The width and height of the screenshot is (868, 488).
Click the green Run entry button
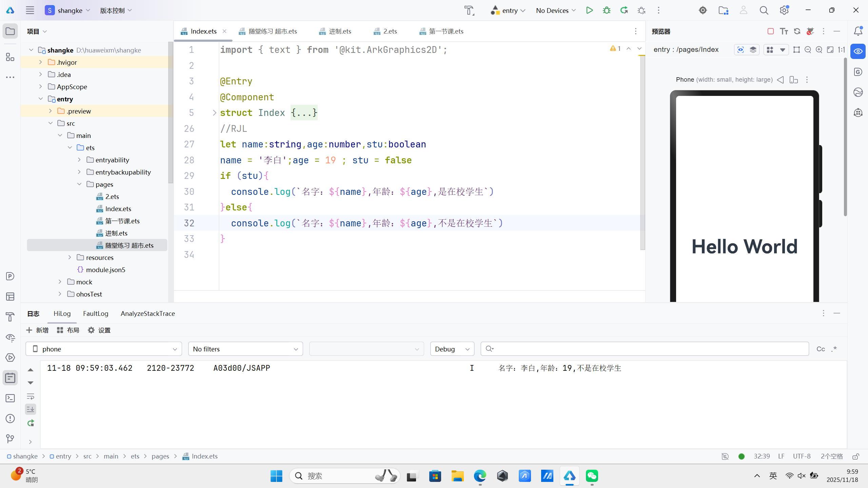[589, 10]
